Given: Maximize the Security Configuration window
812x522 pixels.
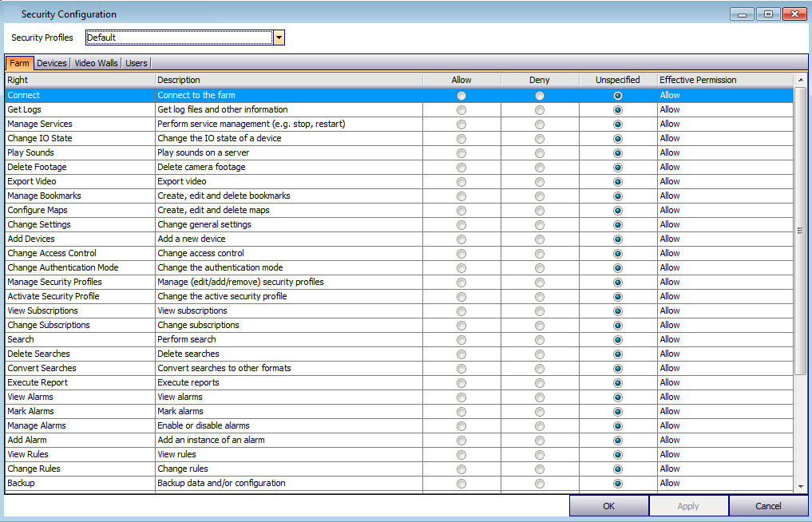Looking at the screenshot, I should coord(769,14).
